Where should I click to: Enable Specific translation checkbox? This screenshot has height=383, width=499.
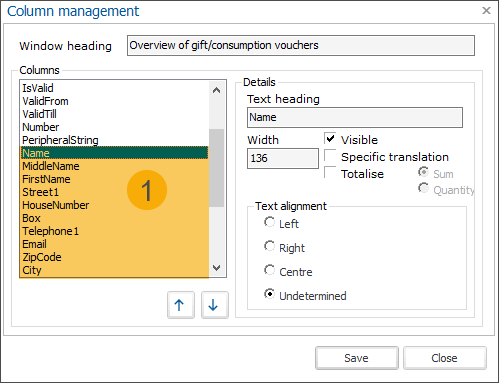[330, 155]
